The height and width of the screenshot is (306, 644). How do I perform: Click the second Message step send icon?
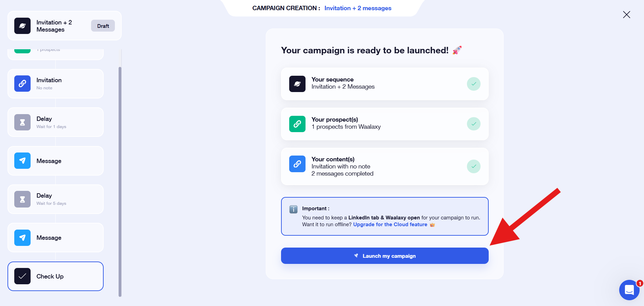click(22, 237)
